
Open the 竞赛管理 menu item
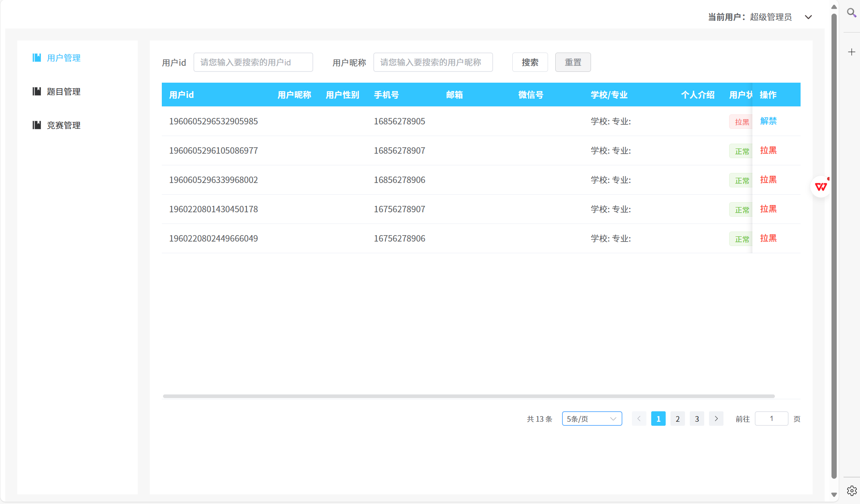63,125
